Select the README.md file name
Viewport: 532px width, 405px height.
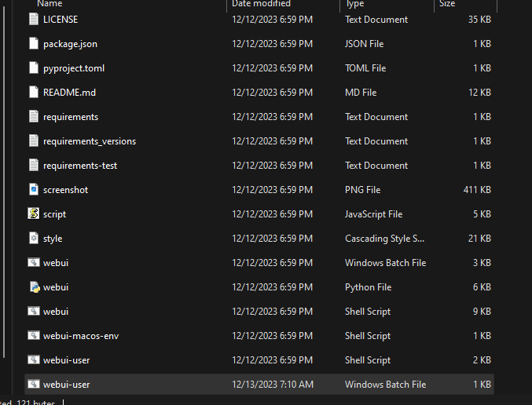pyautogui.click(x=70, y=93)
